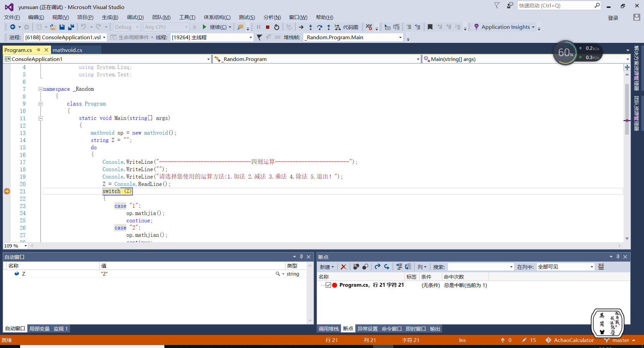Open the _Random.Program type dropdown

pyautogui.click(x=317, y=59)
